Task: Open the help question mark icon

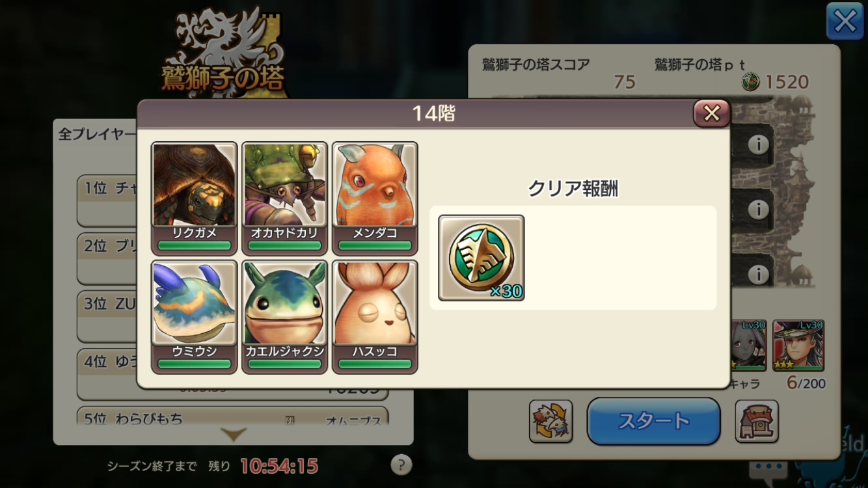Action: click(x=401, y=465)
